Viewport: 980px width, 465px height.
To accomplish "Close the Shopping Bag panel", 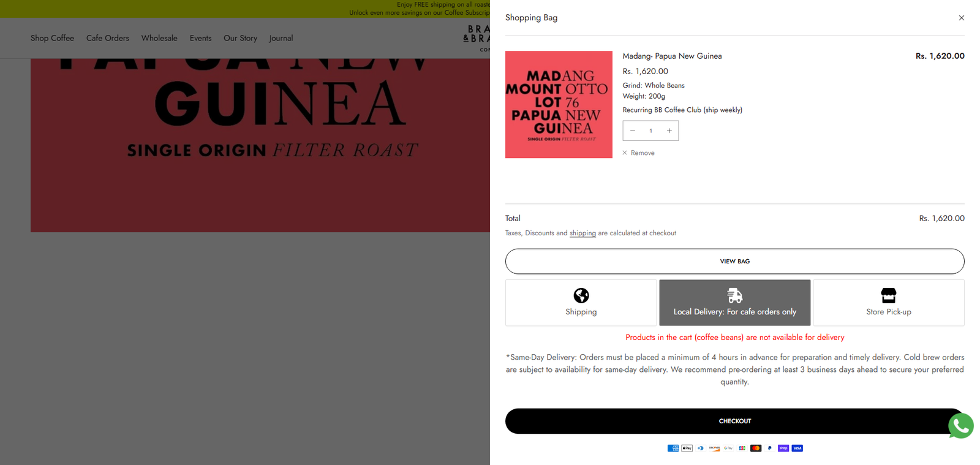I will pyautogui.click(x=961, y=18).
